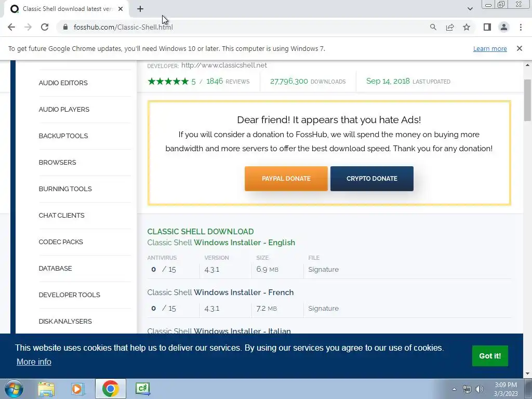Open the Chrome three-dot menu

pyautogui.click(x=521, y=27)
